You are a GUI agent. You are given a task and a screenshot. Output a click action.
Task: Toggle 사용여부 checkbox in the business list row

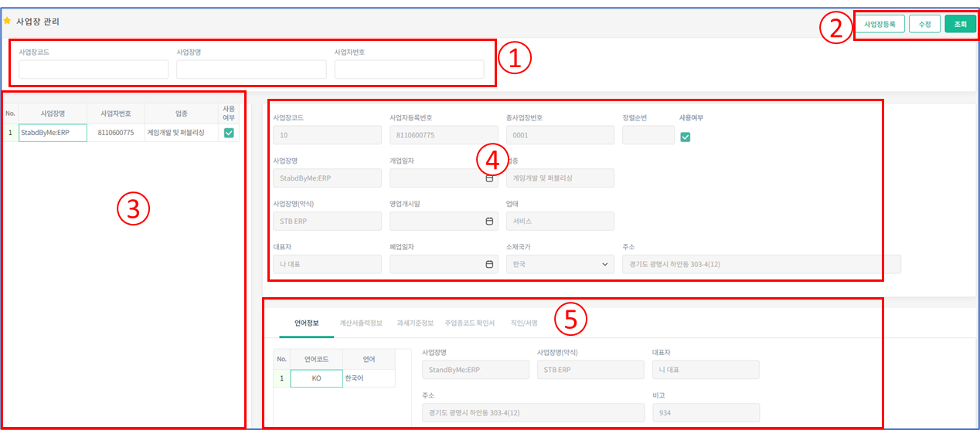229,133
